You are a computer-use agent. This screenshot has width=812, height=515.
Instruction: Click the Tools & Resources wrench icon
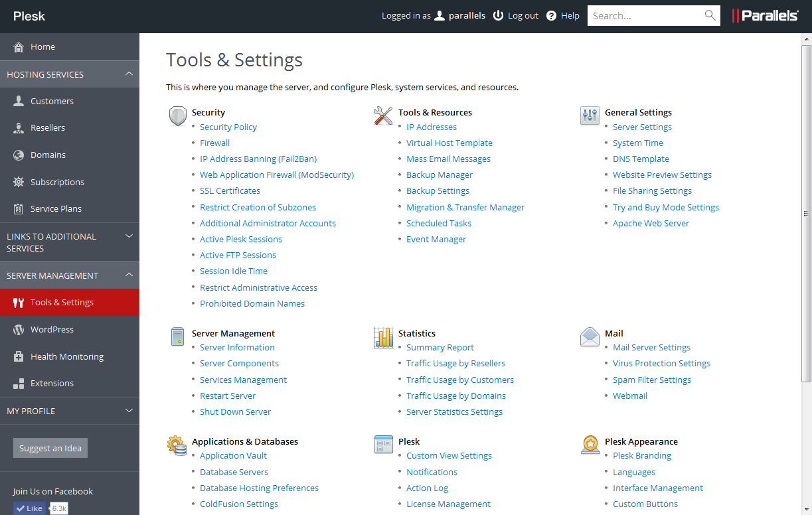coord(383,116)
